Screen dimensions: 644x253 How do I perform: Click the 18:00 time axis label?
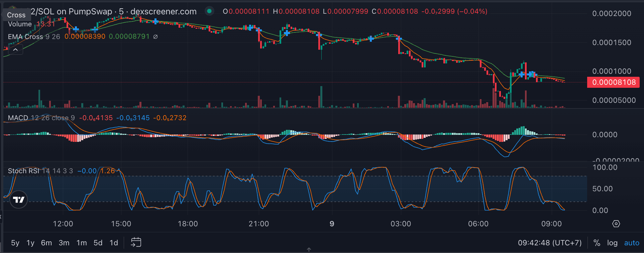188,224
